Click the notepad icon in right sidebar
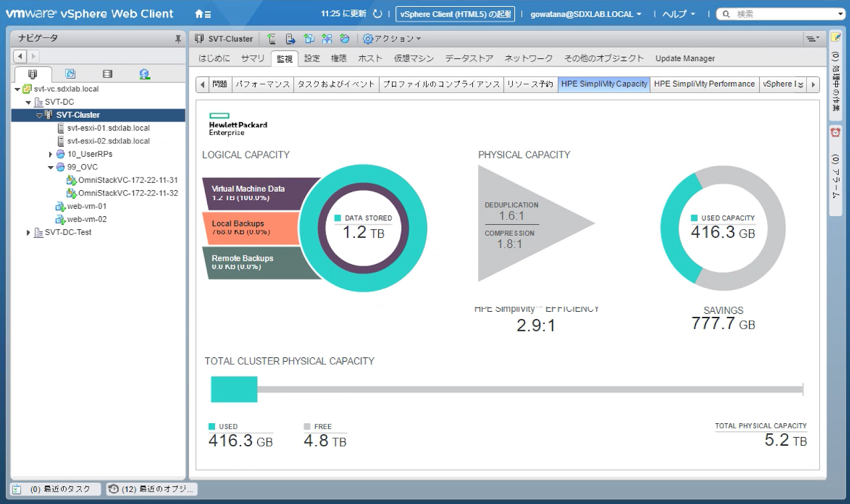This screenshot has height=504, width=850. tap(836, 37)
